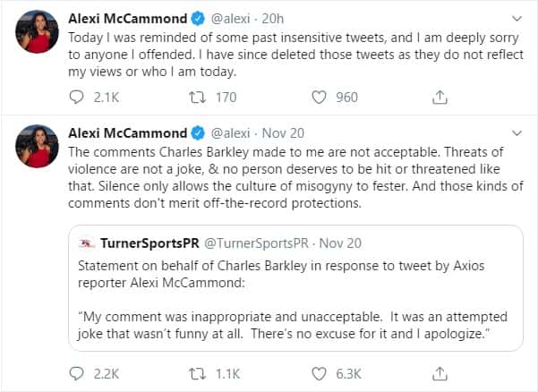Viewport: 538px width, 392px height.
Task: Click the 20h timestamp on first tweet
Action: [272, 18]
